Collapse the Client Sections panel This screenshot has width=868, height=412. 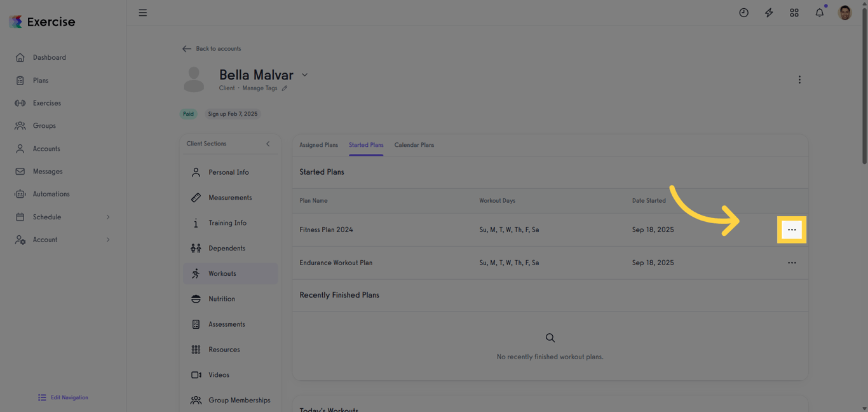[x=267, y=144]
